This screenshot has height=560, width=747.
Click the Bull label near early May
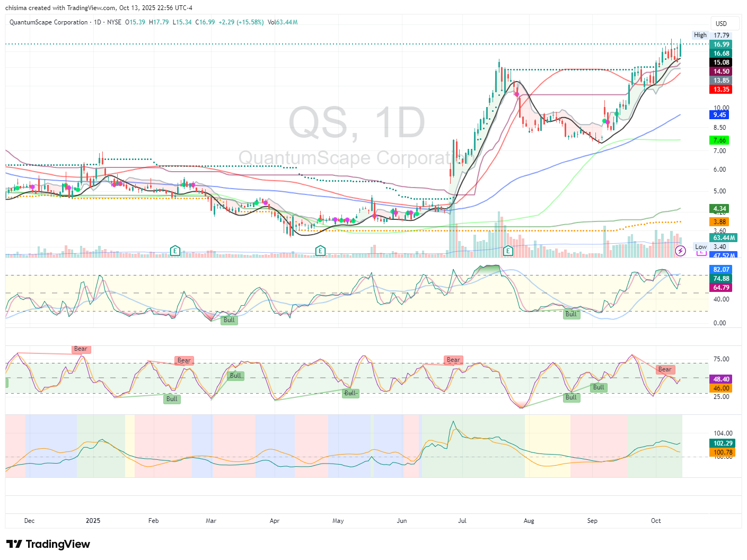tap(350, 393)
